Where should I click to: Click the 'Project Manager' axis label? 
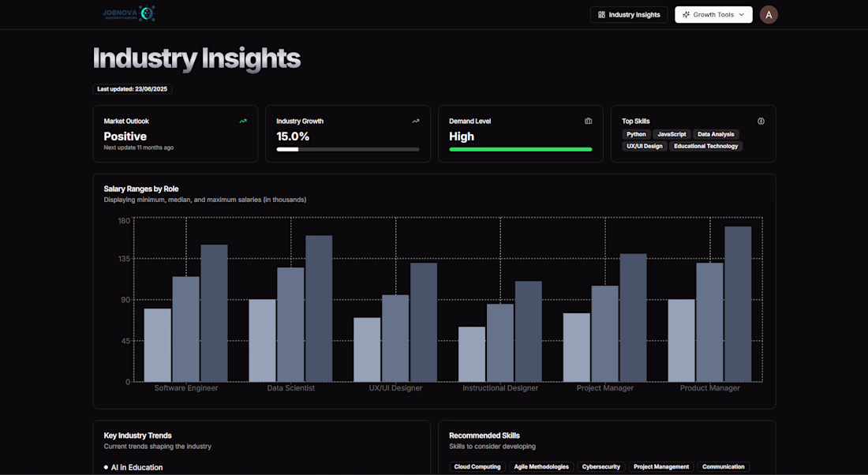pos(605,388)
